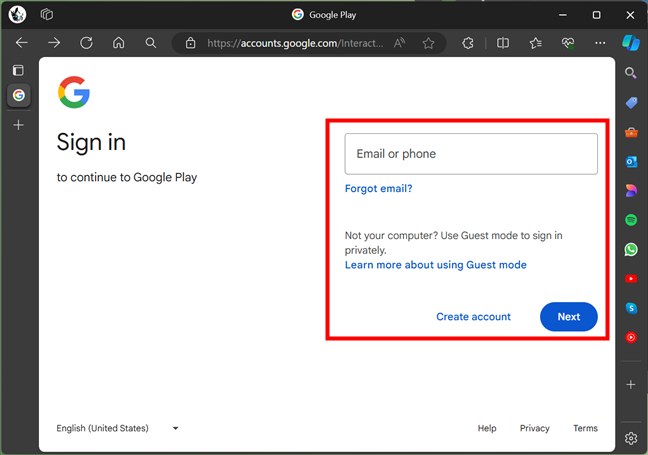Click the Create account button
Image resolution: width=648 pixels, height=455 pixels.
coord(474,317)
